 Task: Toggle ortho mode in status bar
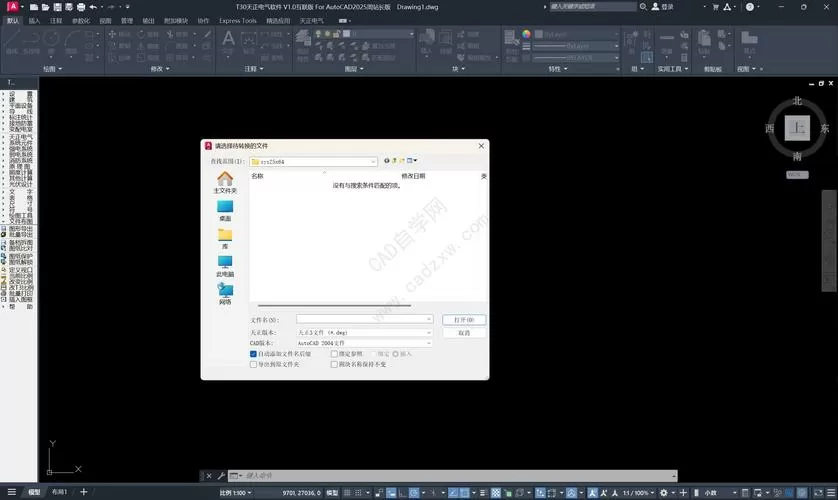[402, 493]
